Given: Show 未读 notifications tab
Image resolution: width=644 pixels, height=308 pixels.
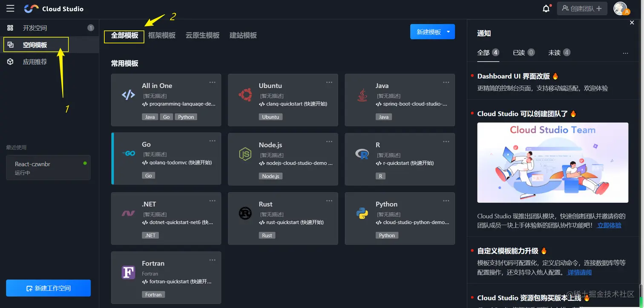Looking at the screenshot, I should (559, 52).
